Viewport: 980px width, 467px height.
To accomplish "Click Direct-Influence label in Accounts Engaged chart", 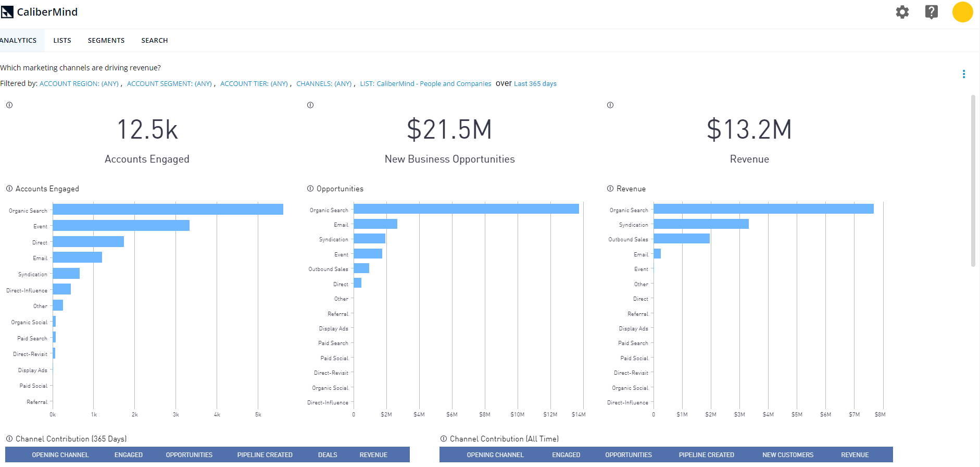I will (27, 290).
